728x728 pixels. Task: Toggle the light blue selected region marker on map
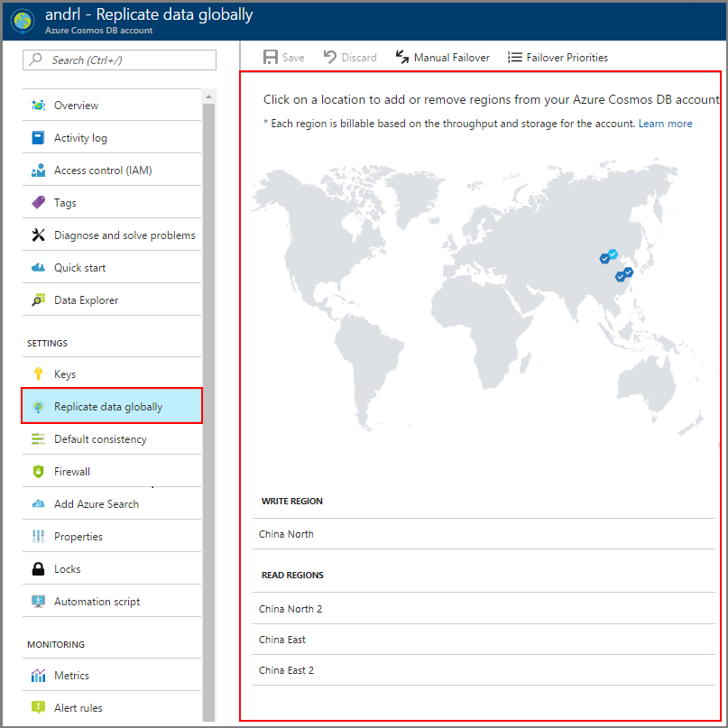coord(613,254)
